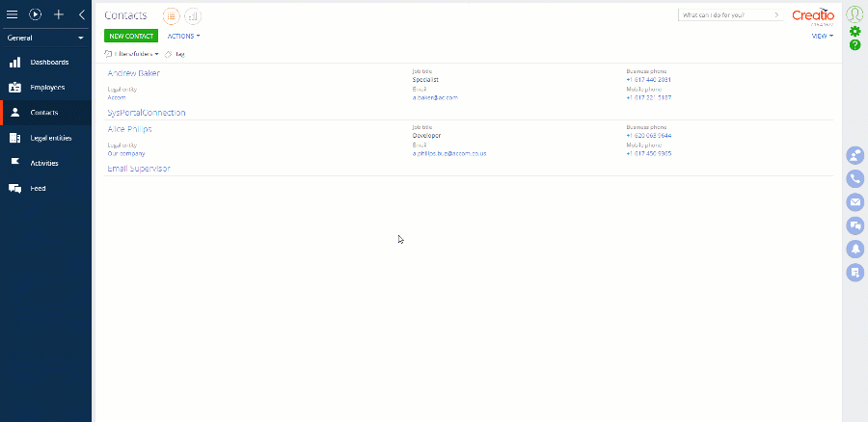The width and height of the screenshot is (868, 422).
Task: Switch to analytics chart view icon
Action: (x=193, y=16)
